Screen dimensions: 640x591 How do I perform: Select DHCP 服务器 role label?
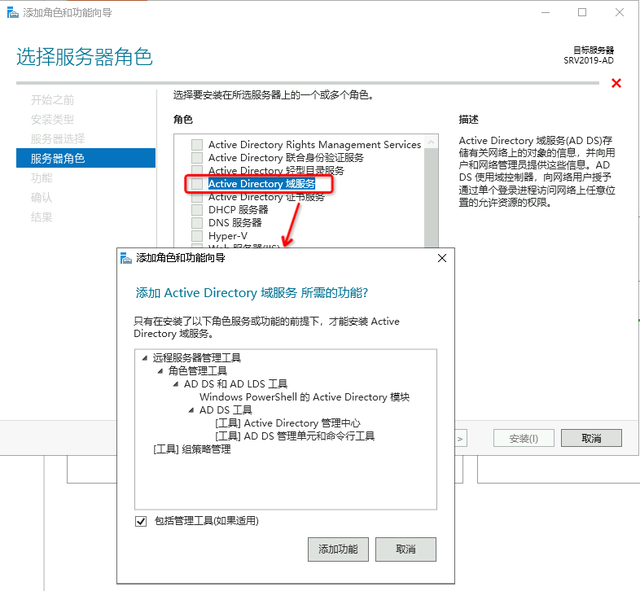238,210
